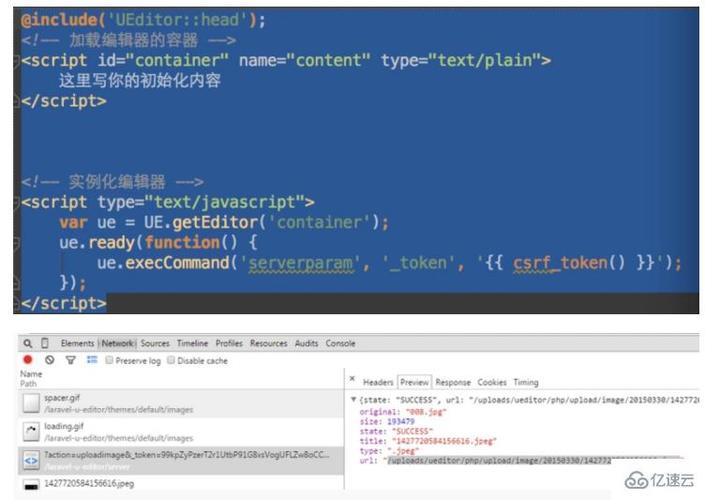The image size is (705, 500).
Task: Click csrf_token() in the code
Action: click(x=569, y=263)
